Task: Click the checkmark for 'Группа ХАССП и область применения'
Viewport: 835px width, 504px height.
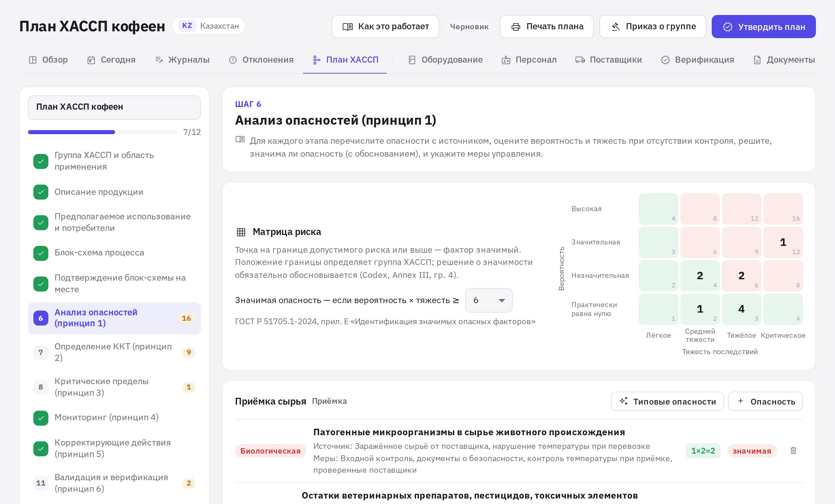Action: click(x=41, y=161)
